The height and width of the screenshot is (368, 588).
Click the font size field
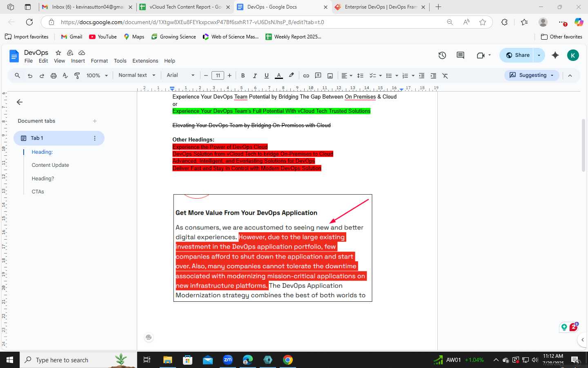[218, 76]
